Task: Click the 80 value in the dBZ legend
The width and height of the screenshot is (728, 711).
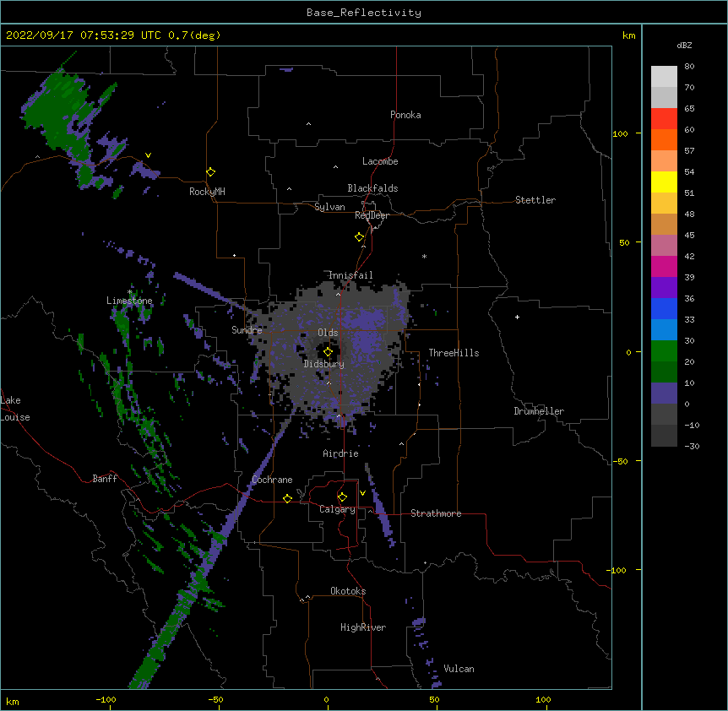Action: 689,67
